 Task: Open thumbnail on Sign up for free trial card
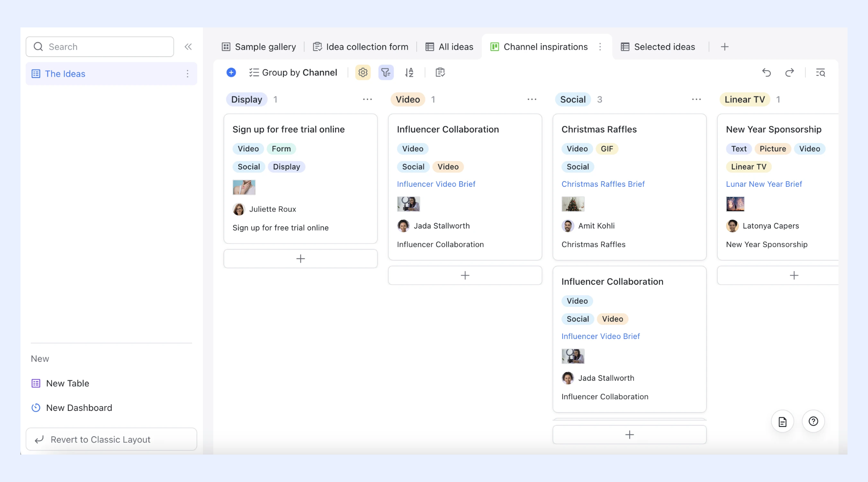tap(244, 187)
